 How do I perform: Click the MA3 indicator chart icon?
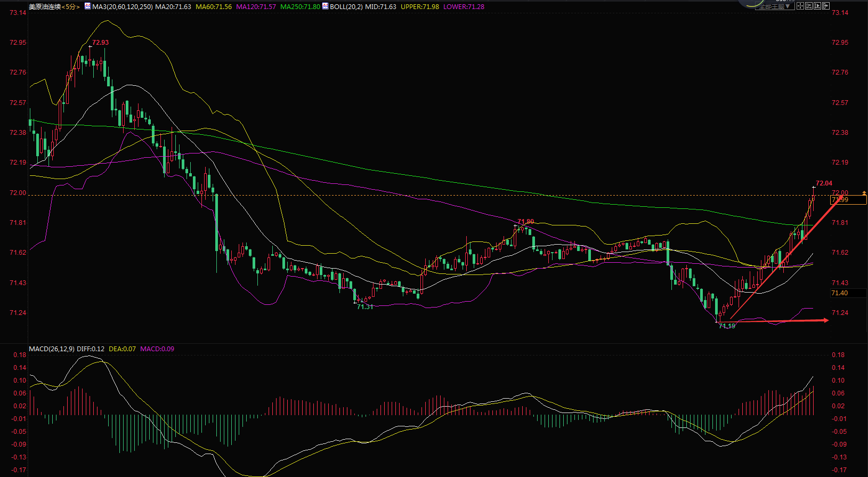[x=87, y=6]
